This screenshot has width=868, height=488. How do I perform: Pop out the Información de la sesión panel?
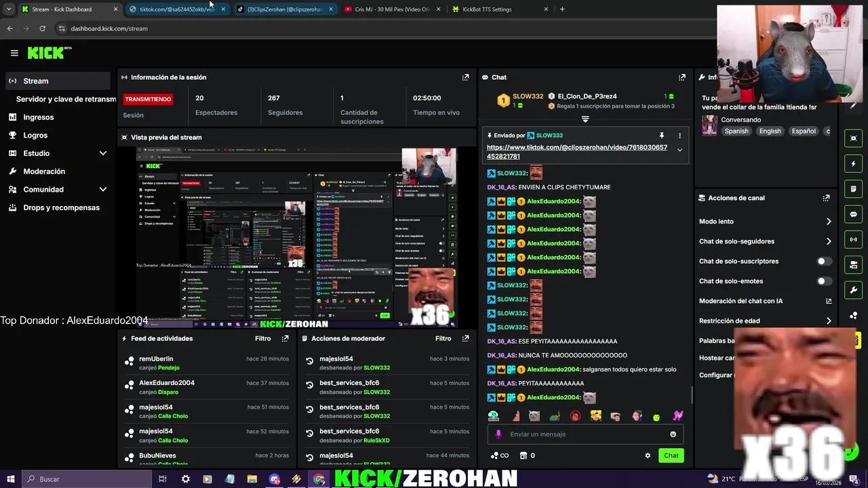coord(465,77)
